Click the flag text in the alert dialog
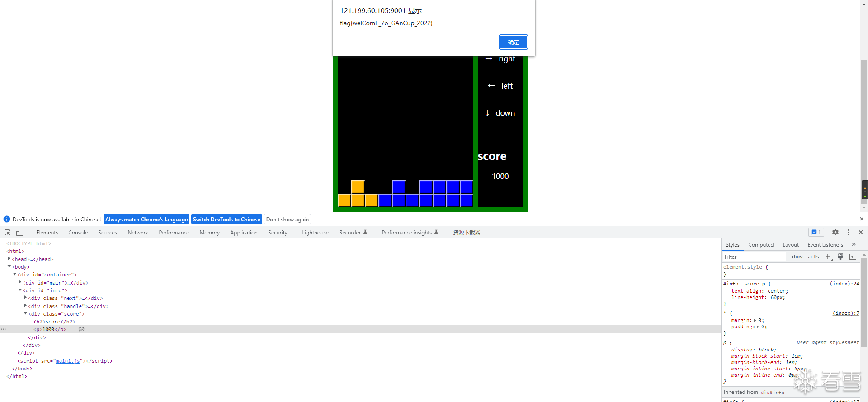The height and width of the screenshot is (402, 868). (386, 23)
